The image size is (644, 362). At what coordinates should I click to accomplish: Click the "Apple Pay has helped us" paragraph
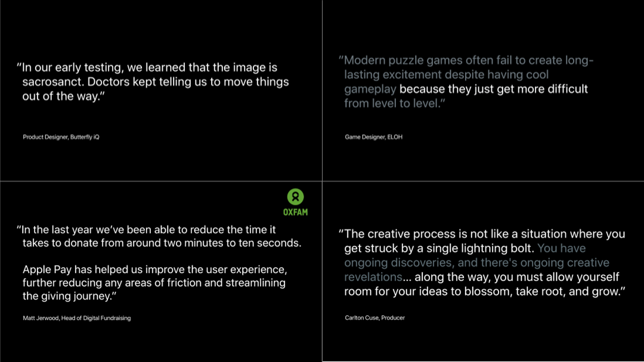click(x=154, y=283)
